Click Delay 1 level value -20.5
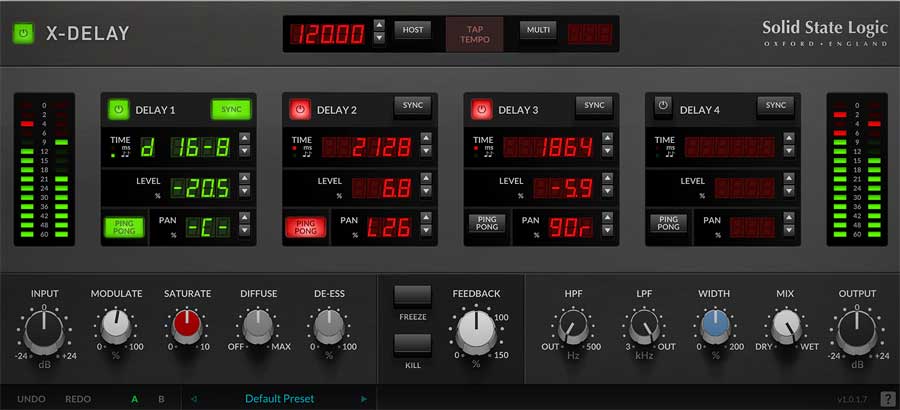Image resolution: width=900 pixels, height=410 pixels. click(x=200, y=188)
